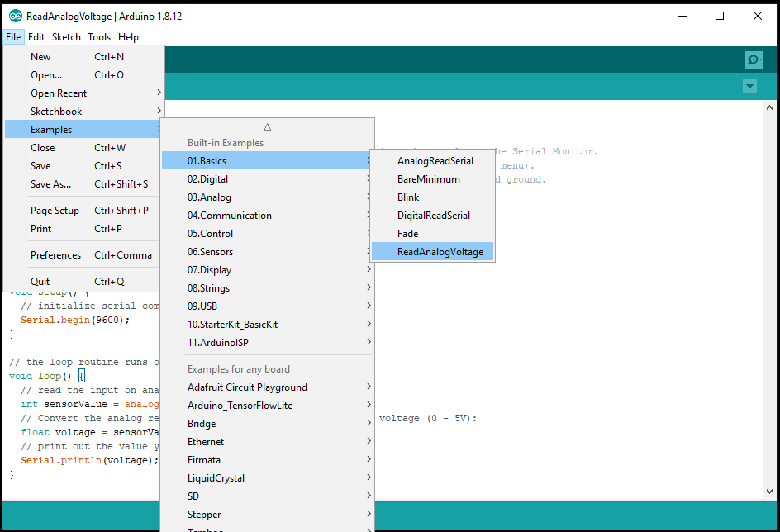The width and height of the screenshot is (780, 532).
Task: Choose Save from the File menu
Action: click(83, 165)
